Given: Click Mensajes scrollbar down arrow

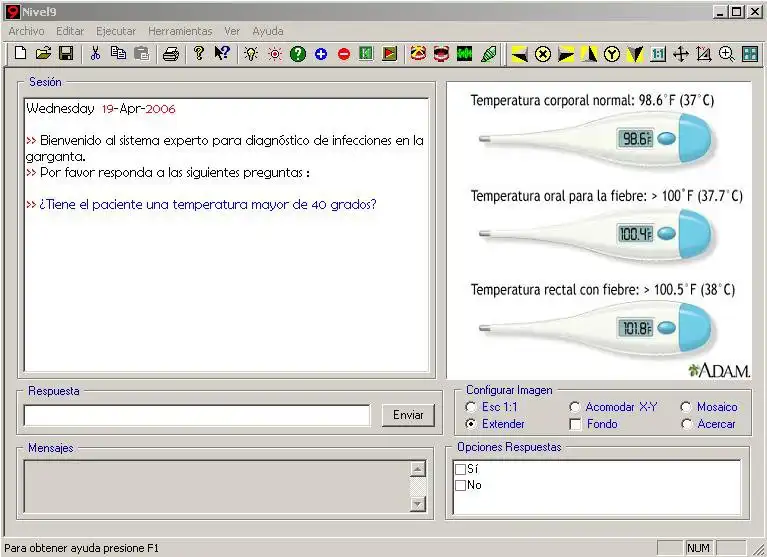Looking at the screenshot, I should tap(418, 504).
